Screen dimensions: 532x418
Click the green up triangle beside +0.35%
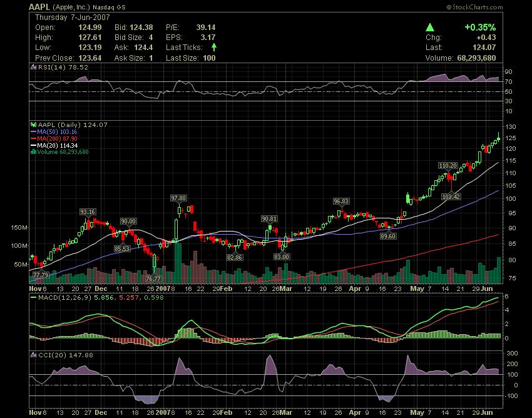[430, 27]
